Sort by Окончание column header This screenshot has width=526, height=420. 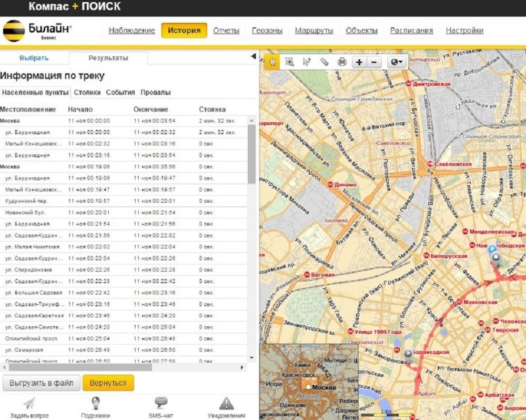pos(151,109)
